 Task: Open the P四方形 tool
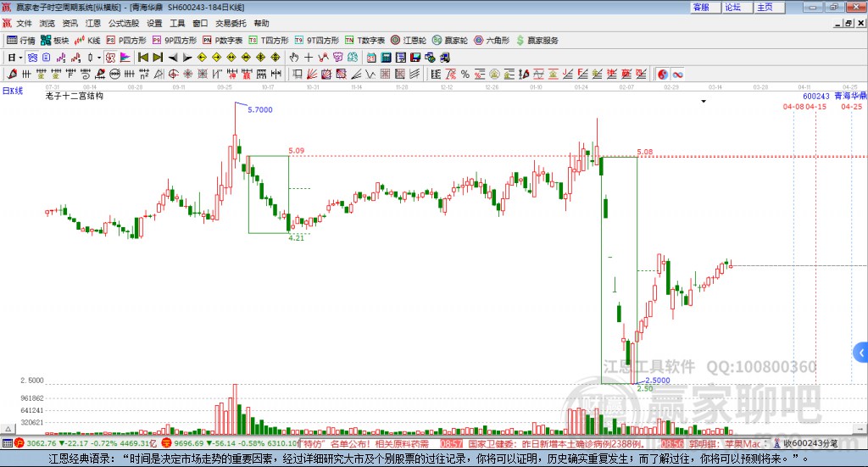pyautogui.click(x=125, y=41)
